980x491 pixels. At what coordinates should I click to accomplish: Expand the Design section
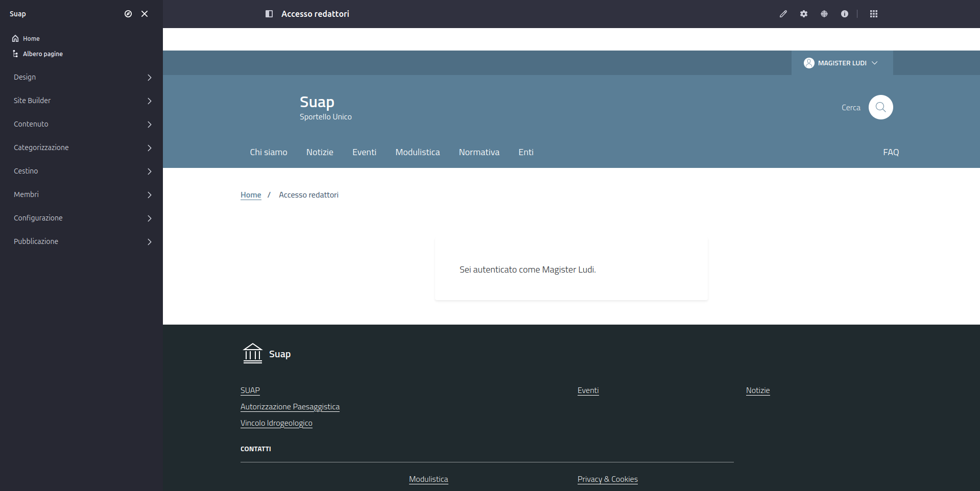coord(82,77)
